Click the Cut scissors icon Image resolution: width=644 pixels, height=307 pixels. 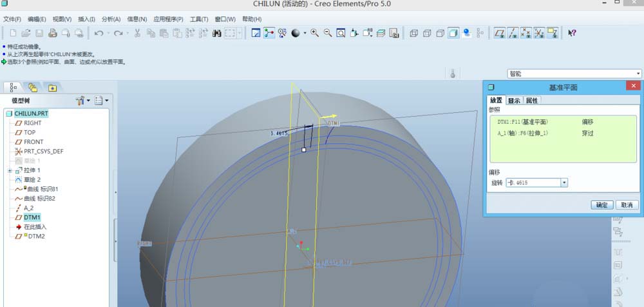138,33
